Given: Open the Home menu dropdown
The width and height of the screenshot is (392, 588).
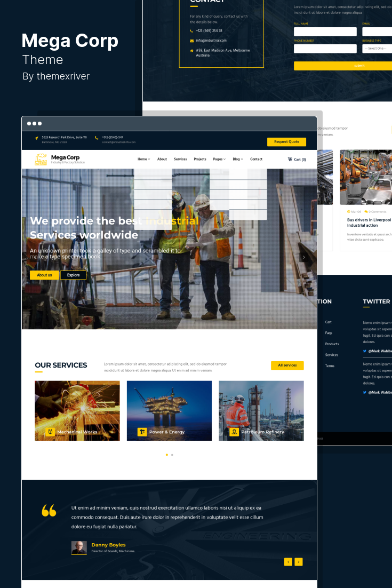Looking at the screenshot, I should point(143,159).
